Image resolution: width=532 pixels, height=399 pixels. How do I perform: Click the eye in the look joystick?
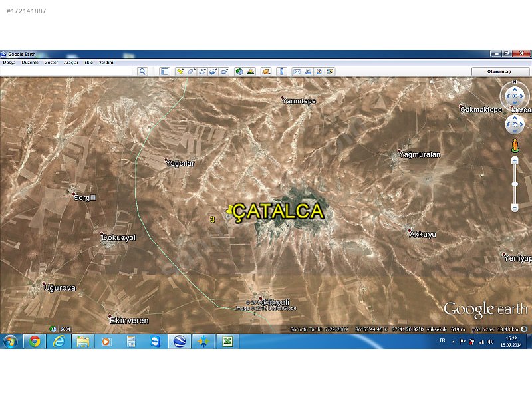tap(515, 96)
